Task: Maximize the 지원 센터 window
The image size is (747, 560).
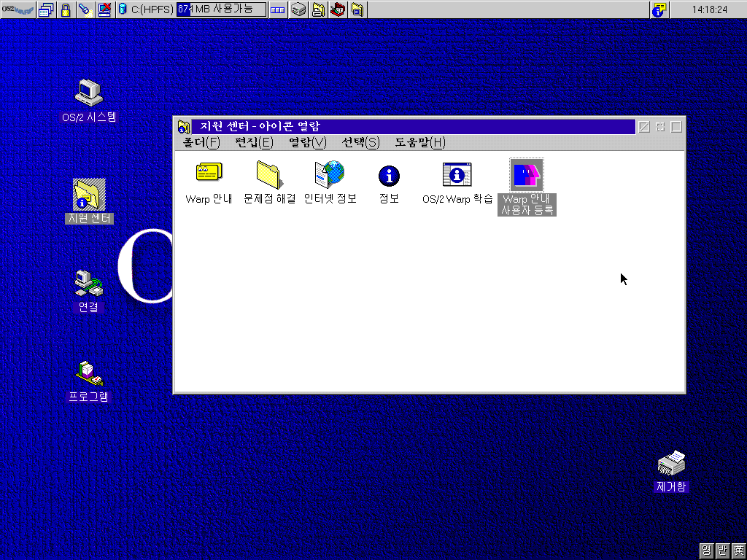Action: click(676, 127)
